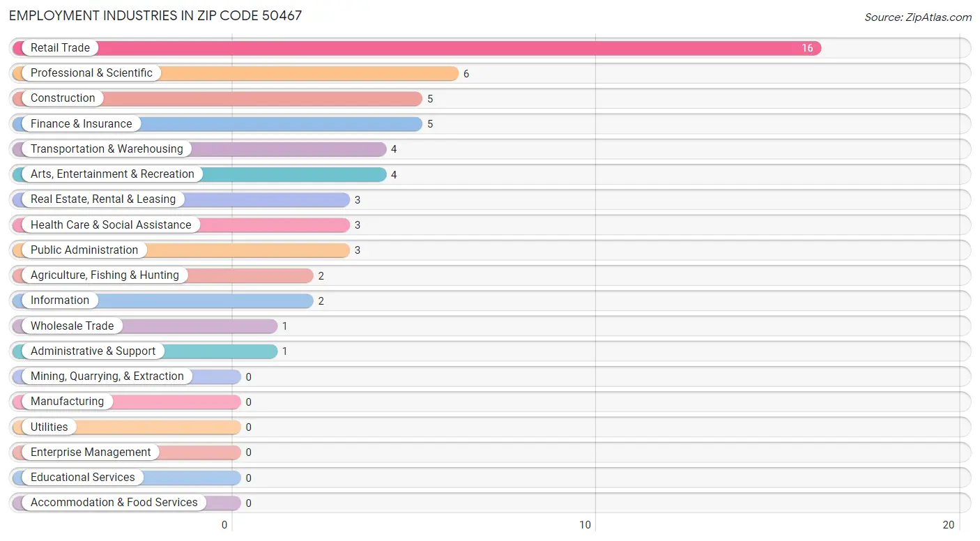Click Arts, Entertainment & Recreation label
Screen dimensions: 980x541
point(112,174)
